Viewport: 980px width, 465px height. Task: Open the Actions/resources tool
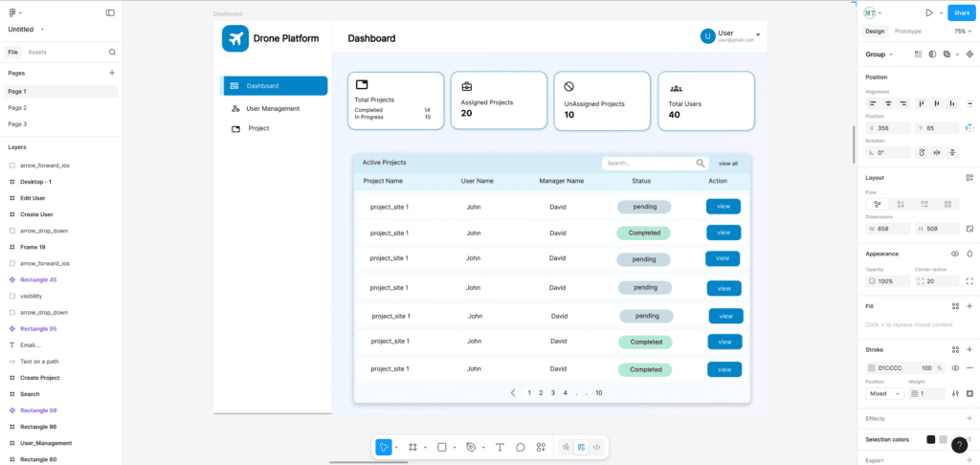[541, 447]
